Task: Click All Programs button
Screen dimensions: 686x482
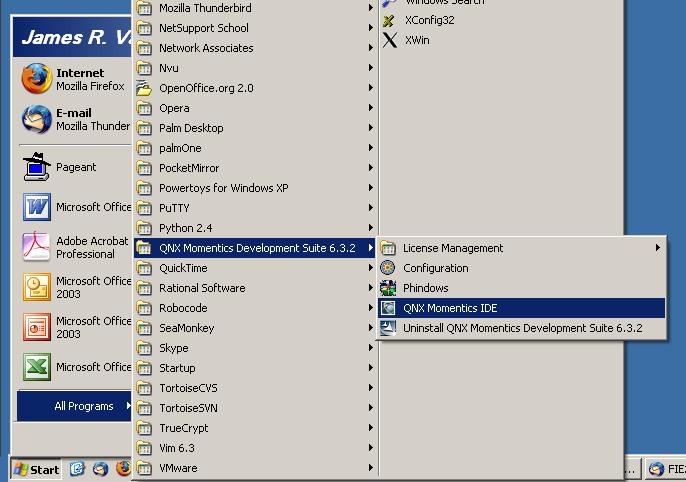Action: (x=74, y=406)
